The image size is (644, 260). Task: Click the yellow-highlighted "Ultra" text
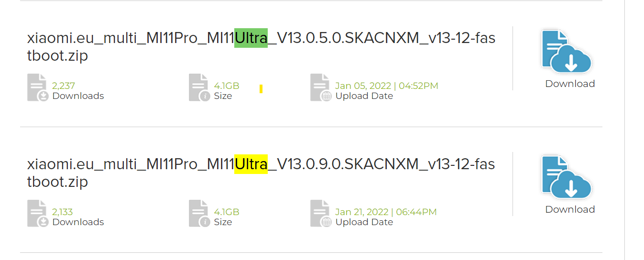(251, 164)
